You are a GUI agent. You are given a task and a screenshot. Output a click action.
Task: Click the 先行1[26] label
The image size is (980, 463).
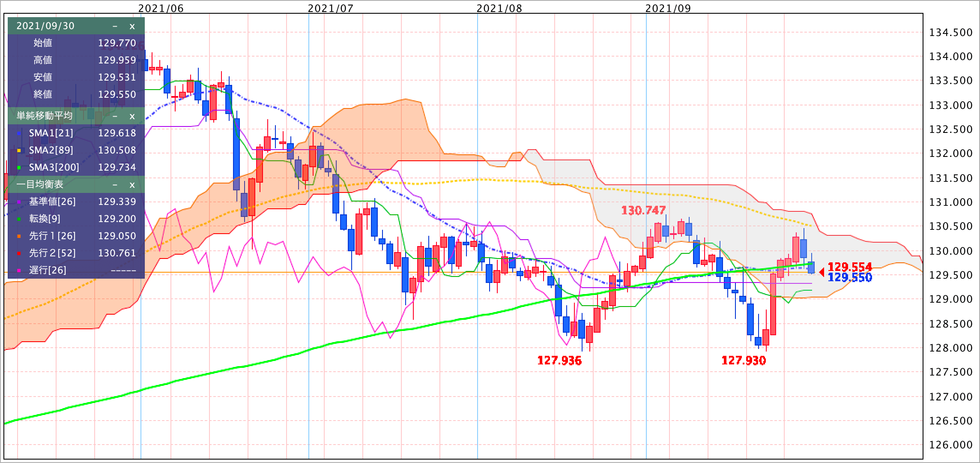(x=52, y=236)
